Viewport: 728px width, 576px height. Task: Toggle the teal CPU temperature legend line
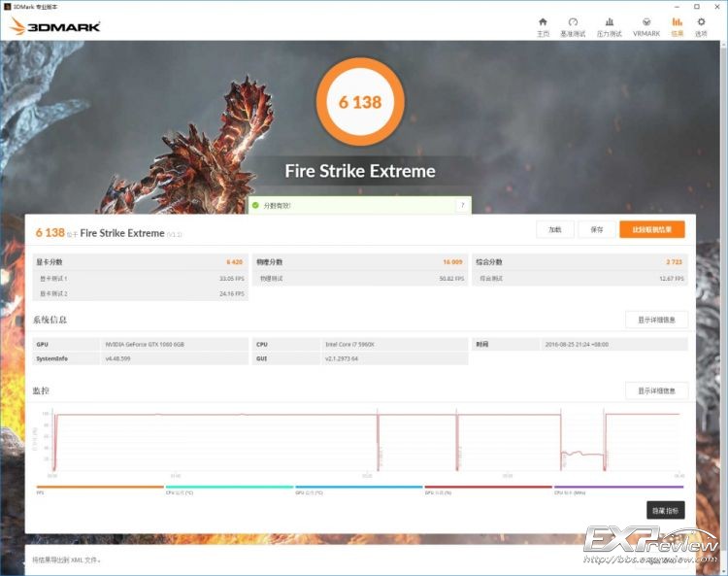229,488
